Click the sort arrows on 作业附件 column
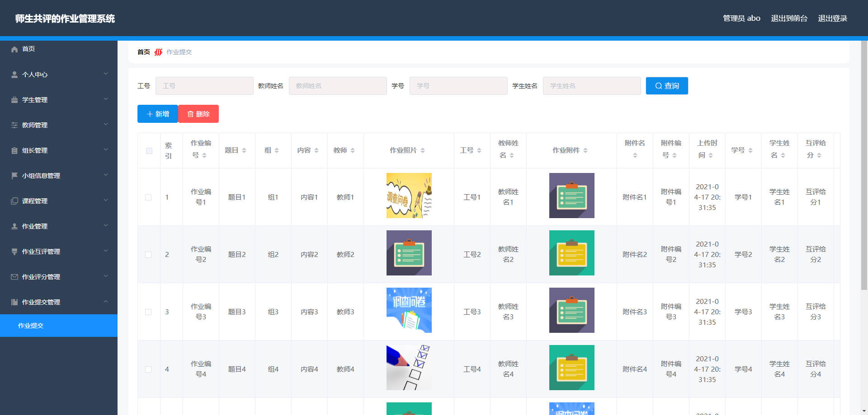The width and height of the screenshot is (868, 415). pyautogui.click(x=585, y=150)
